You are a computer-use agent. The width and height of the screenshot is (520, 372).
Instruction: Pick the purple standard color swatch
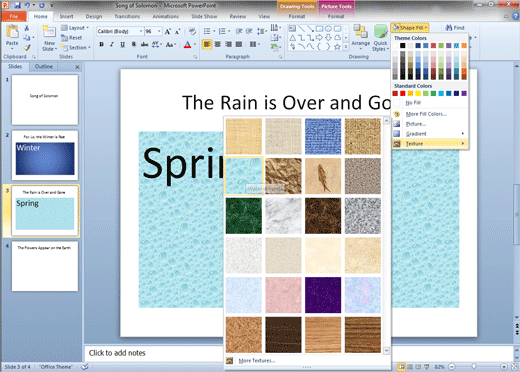[x=464, y=94]
